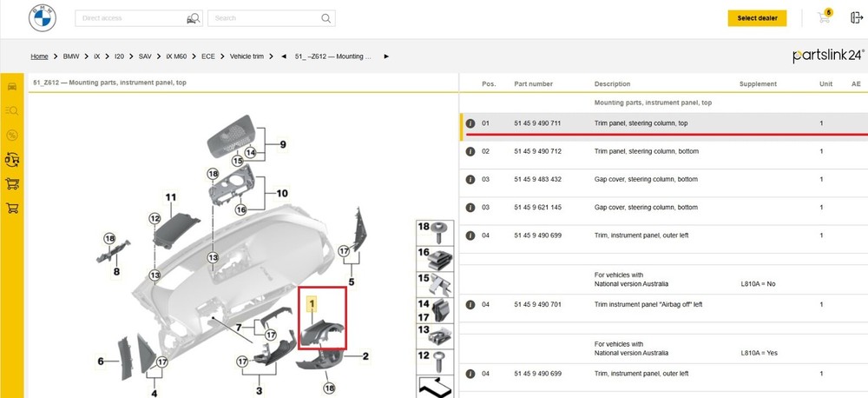
Task: Select callout 1 in the diagram
Action: point(312,303)
